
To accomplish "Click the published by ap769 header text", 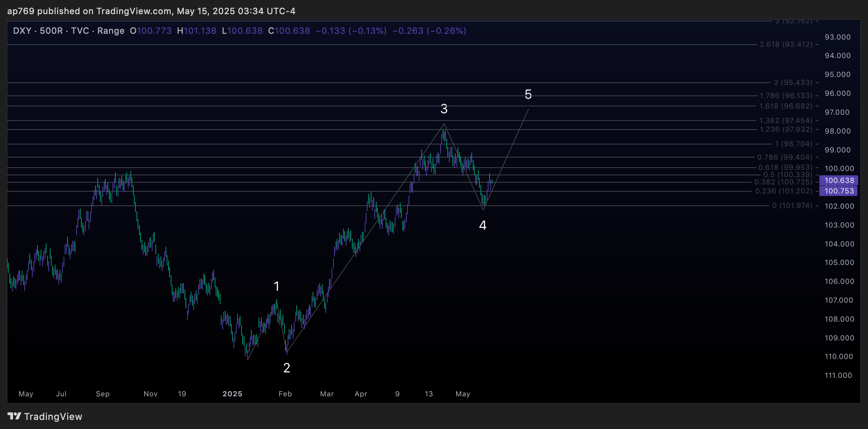I will (x=151, y=11).
